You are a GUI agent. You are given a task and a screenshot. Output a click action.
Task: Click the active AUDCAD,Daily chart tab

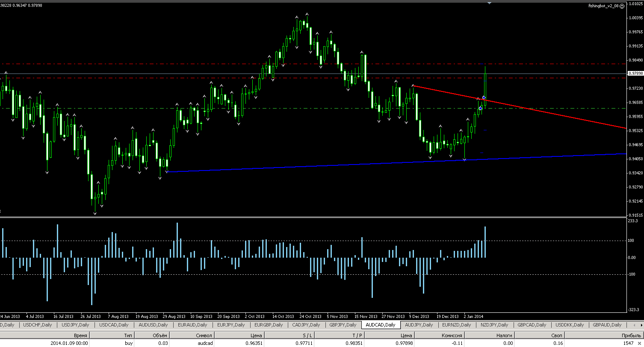click(381, 325)
